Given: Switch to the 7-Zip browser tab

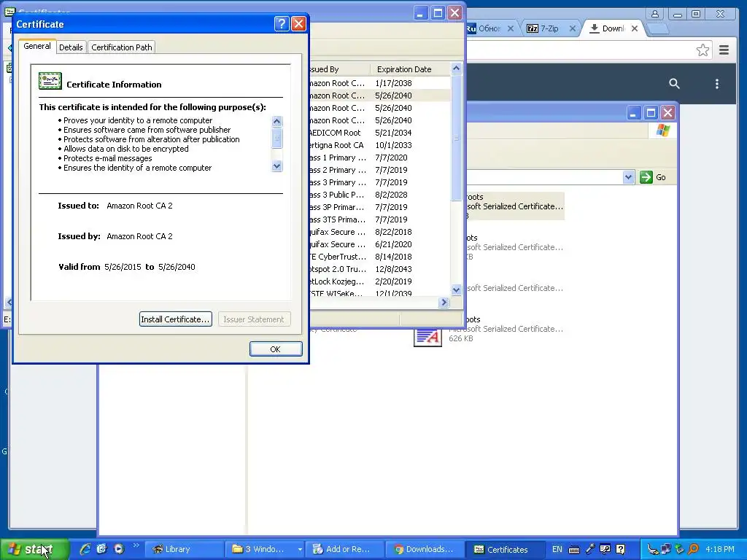Looking at the screenshot, I should (549, 28).
